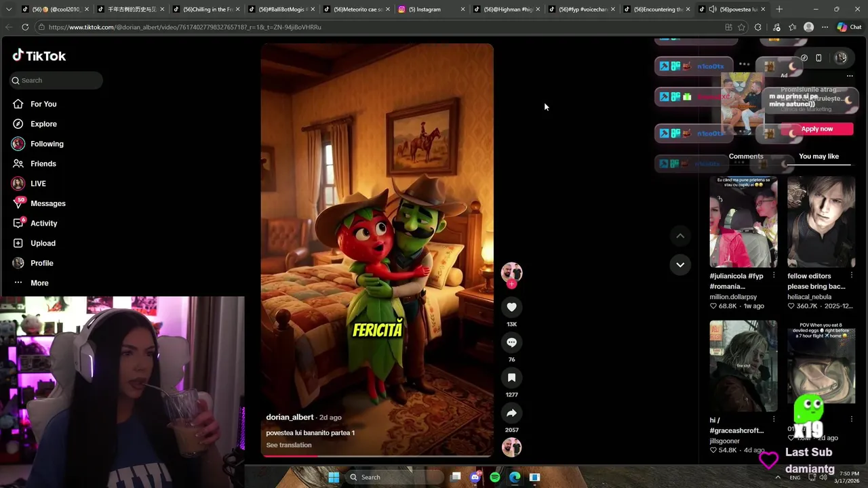Click See translation link
868x488 pixels.
289,445
